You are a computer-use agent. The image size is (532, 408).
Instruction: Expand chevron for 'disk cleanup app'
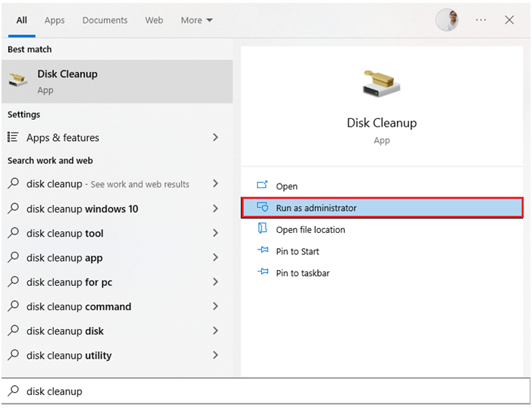tap(216, 257)
